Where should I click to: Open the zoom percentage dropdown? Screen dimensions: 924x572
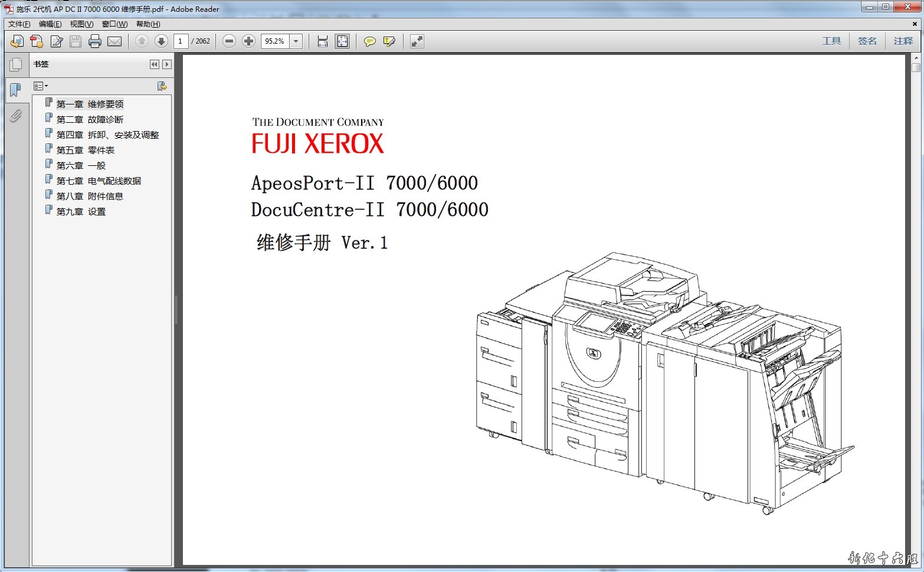(x=296, y=41)
